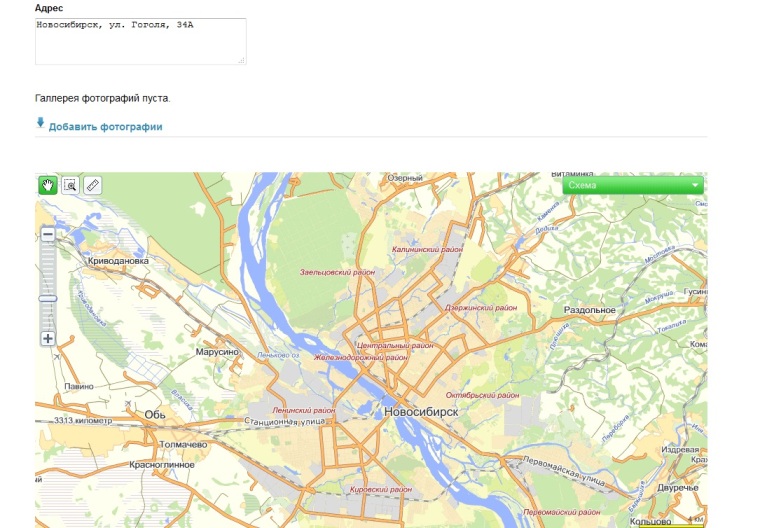Click the Марусино label on map
This screenshot has height=528, width=767.
217,351
